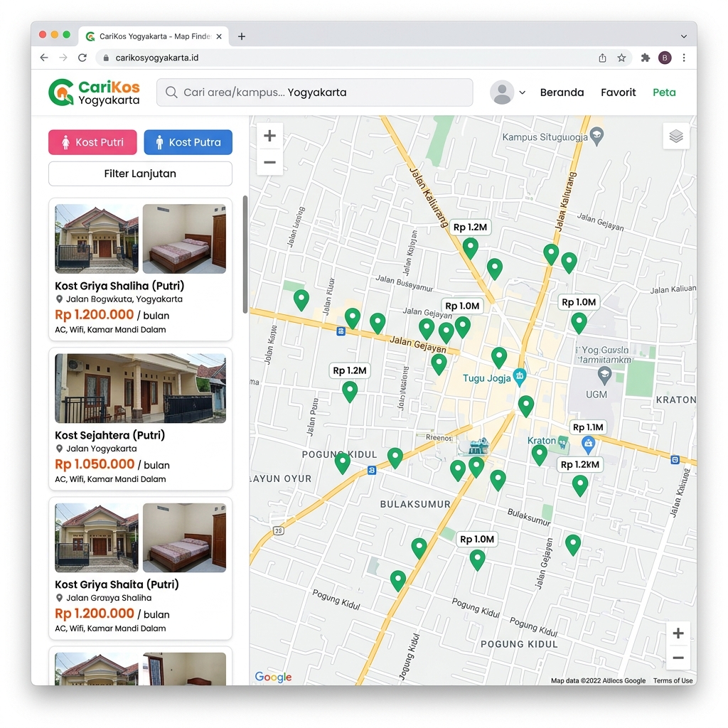Image resolution: width=728 pixels, height=728 pixels.
Task: Open the browser extensions puzzle icon
Action: [x=646, y=58]
